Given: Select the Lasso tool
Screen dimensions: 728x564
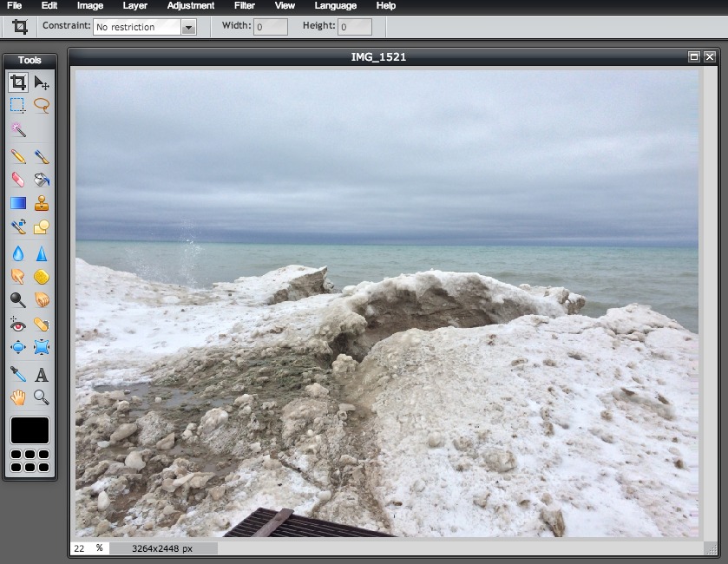Looking at the screenshot, I should click(x=42, y=105).
